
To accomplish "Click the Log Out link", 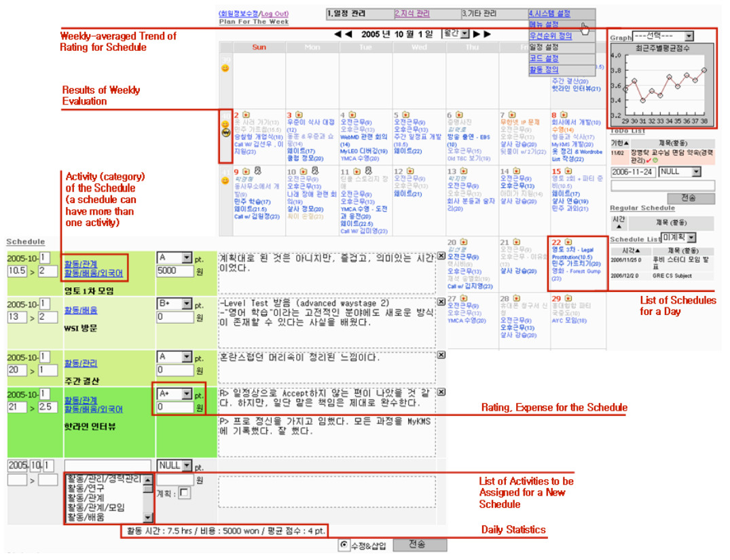I will click(x=274, y=14).
